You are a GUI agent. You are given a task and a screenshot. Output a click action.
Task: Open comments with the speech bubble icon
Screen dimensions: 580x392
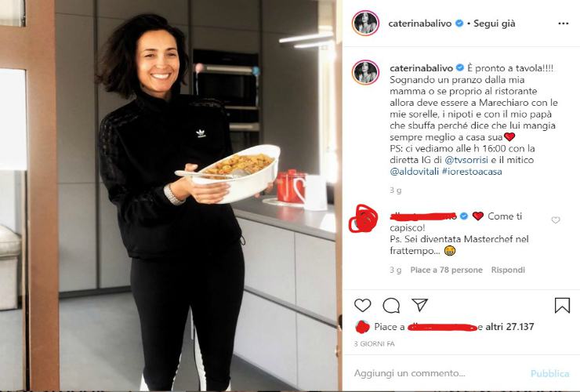click(391, 306)
